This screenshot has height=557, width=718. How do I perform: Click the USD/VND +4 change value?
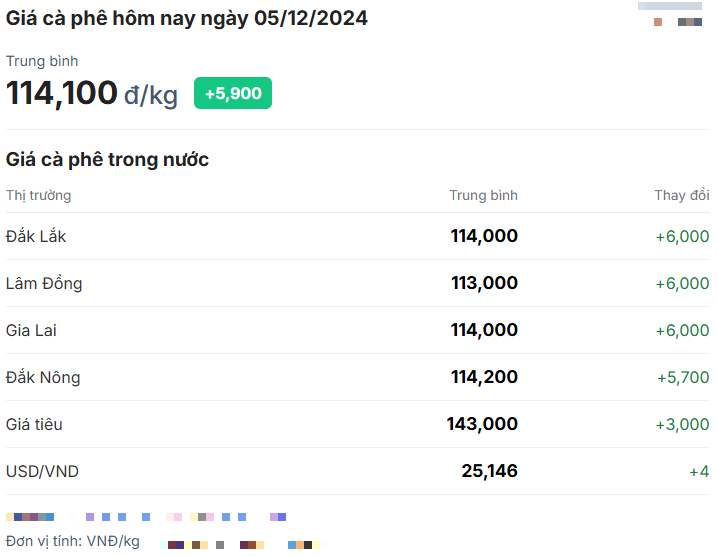tap(699, 471)
